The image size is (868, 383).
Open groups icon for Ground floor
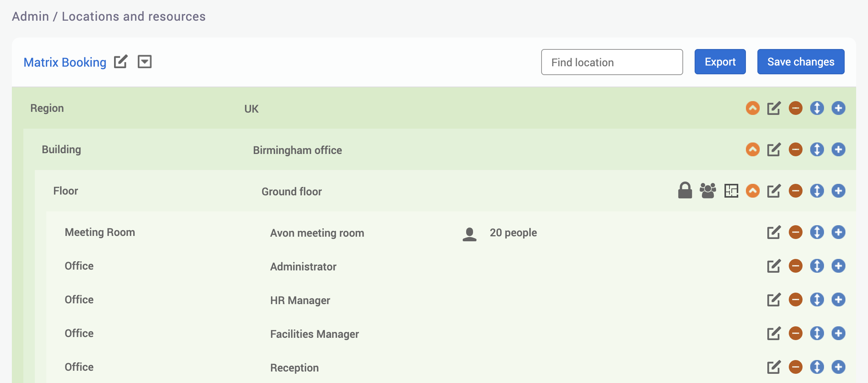click(708, 190)
